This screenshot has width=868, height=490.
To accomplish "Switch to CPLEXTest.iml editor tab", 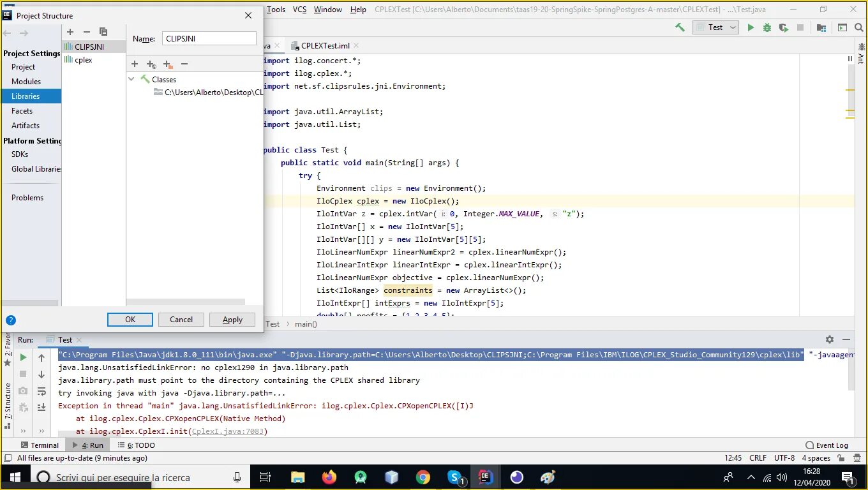I will 325,45.
